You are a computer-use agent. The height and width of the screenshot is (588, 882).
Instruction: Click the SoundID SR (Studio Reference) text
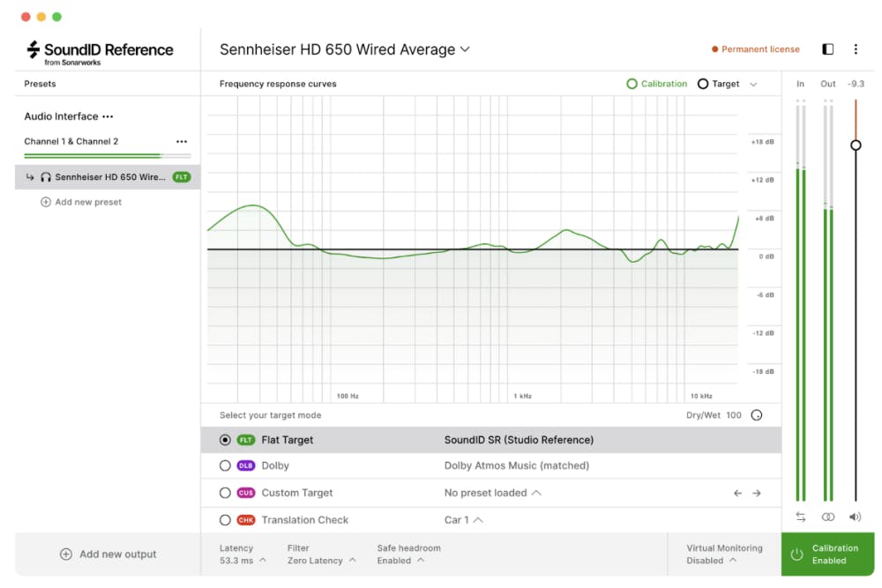(519, 440)
